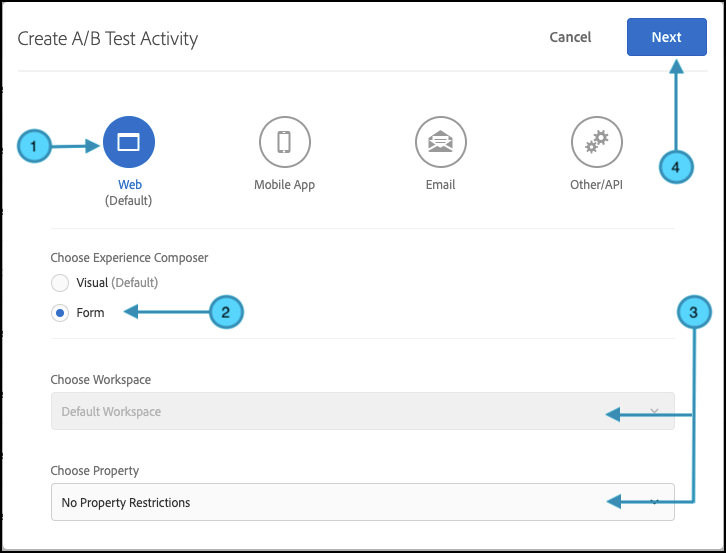Click Cancel to dismiss the dialog
Image resolution: width=726 pixels, height=553 pixels.
(x=570, y=37)
